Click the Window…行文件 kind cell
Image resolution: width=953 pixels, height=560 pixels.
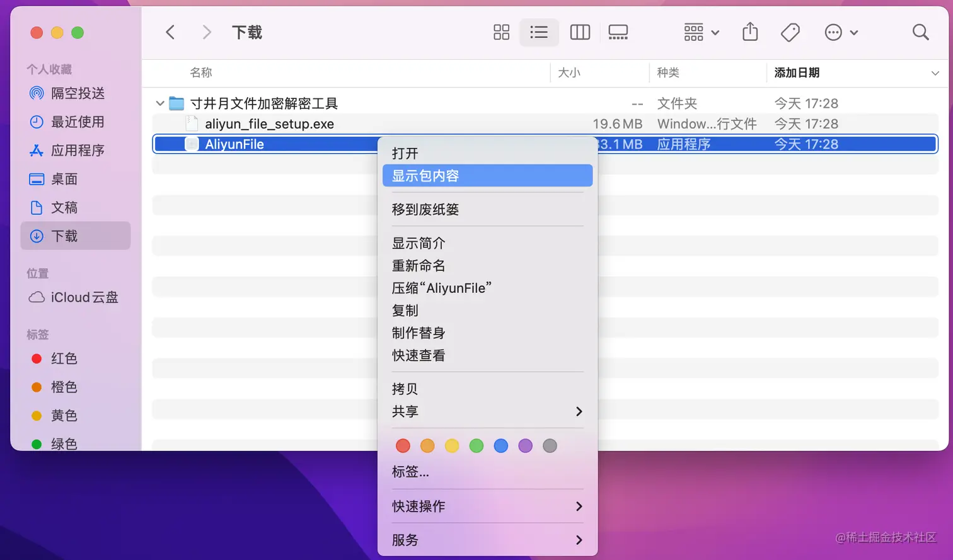[707, 124]
